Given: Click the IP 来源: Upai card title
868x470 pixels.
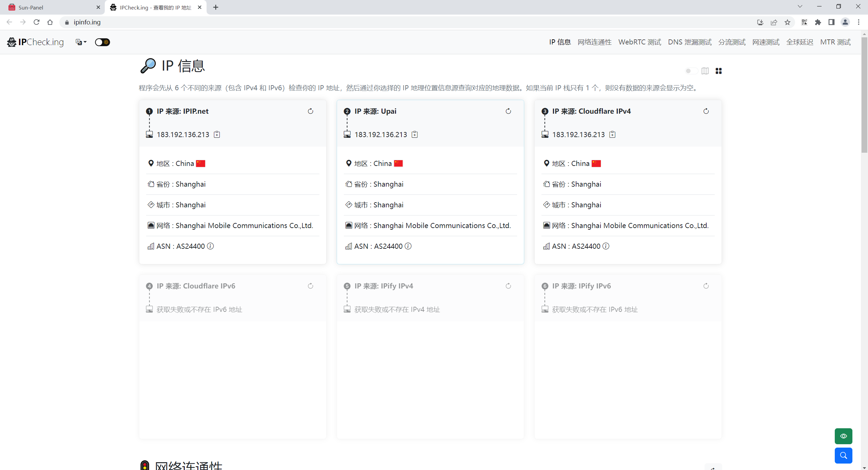Looking at the screenshot, I should (x=375, y=111).
